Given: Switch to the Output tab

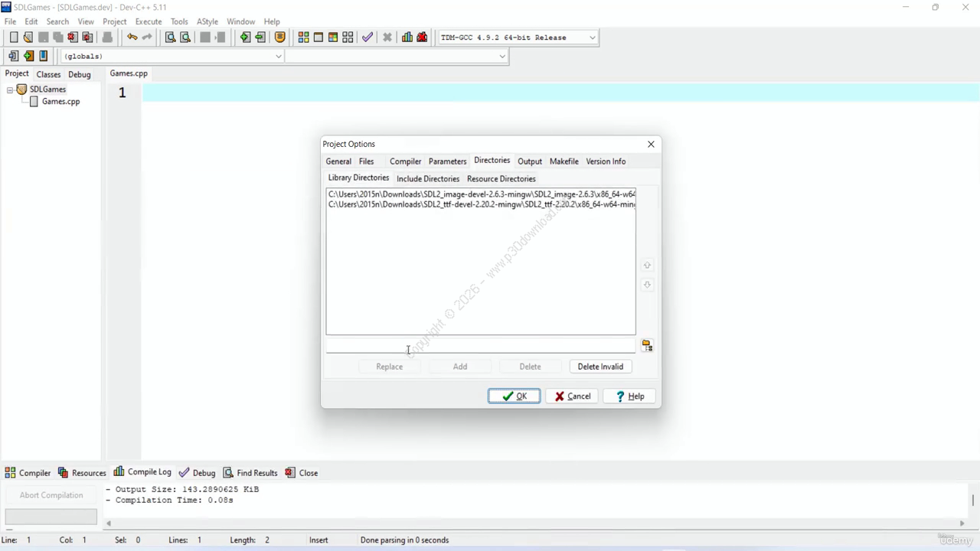Looking at the screenshot, I should pos(530,161).
